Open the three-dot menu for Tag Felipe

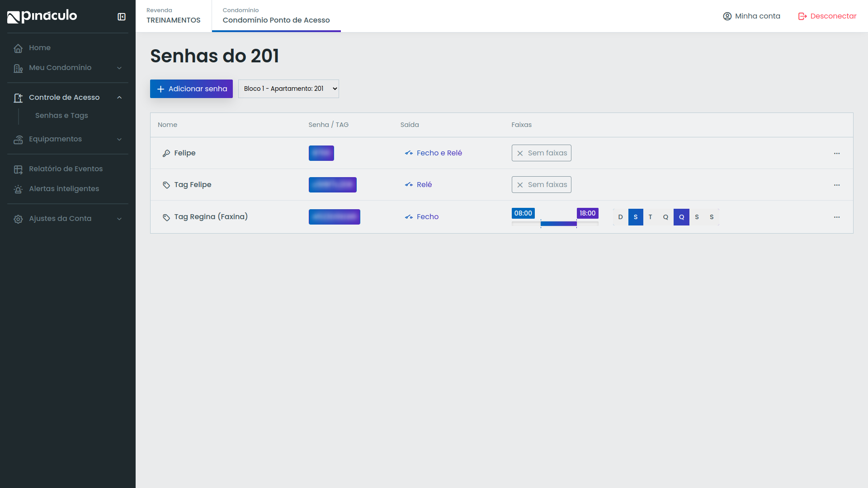pyautogui.click(x=837, y=185)
